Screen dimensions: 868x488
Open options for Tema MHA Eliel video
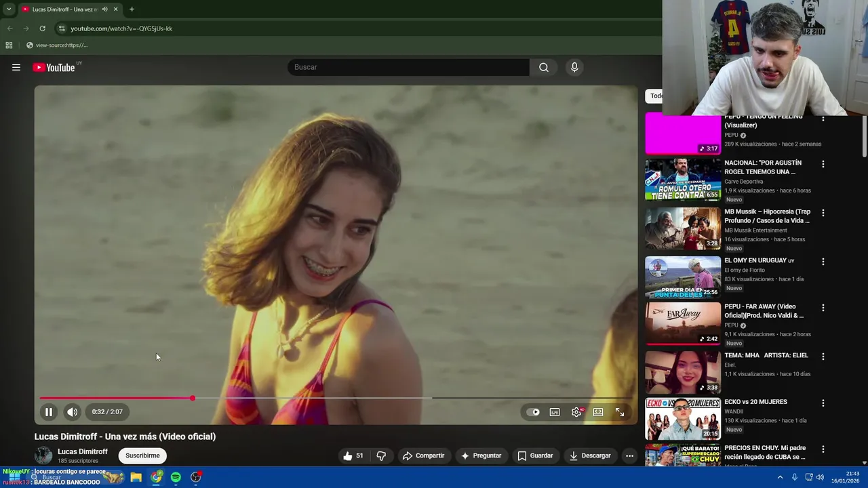(x=823, y=357)
